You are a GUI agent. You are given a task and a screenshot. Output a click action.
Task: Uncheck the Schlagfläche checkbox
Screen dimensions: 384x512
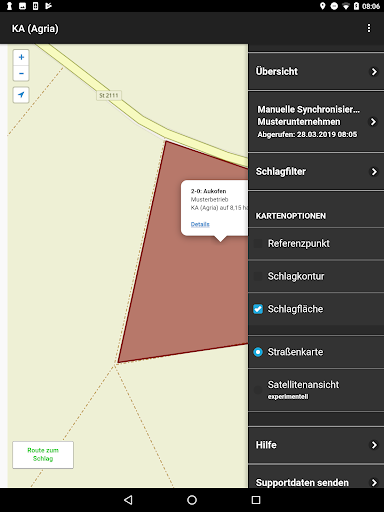tap(258, 309)
